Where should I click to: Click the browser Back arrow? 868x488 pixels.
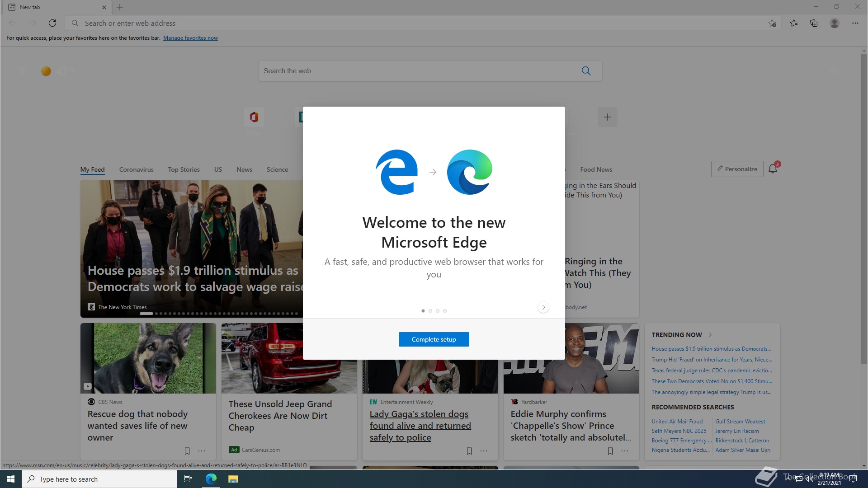click(x=13, y=23)
